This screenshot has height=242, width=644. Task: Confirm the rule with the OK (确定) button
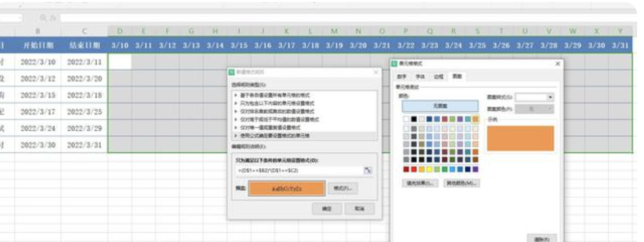[326, 209]
